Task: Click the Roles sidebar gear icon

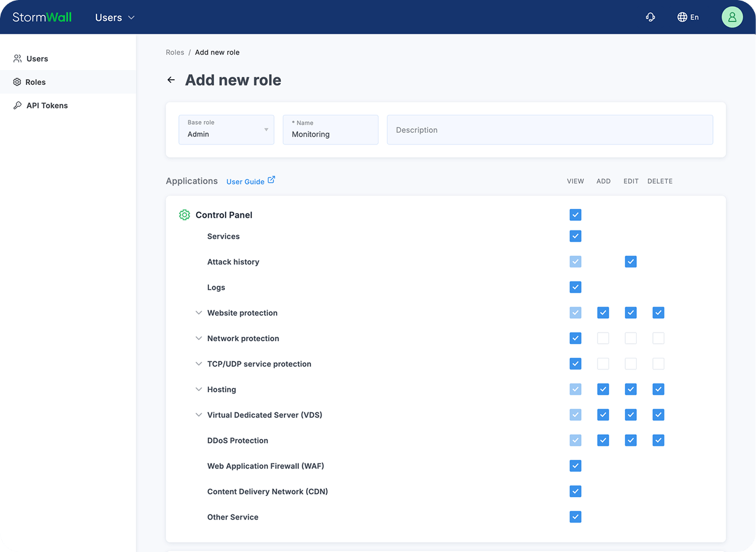Action: click(17, 82)
